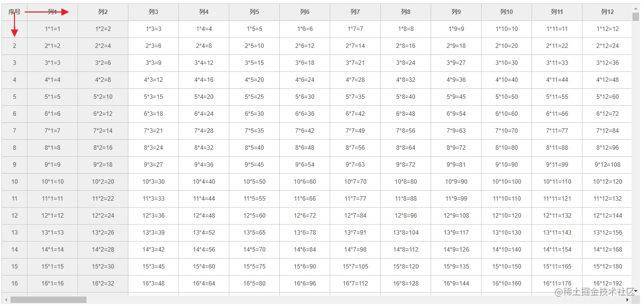
Task: Select cell showing 9*9=81
Action: [x=456, y=165]
